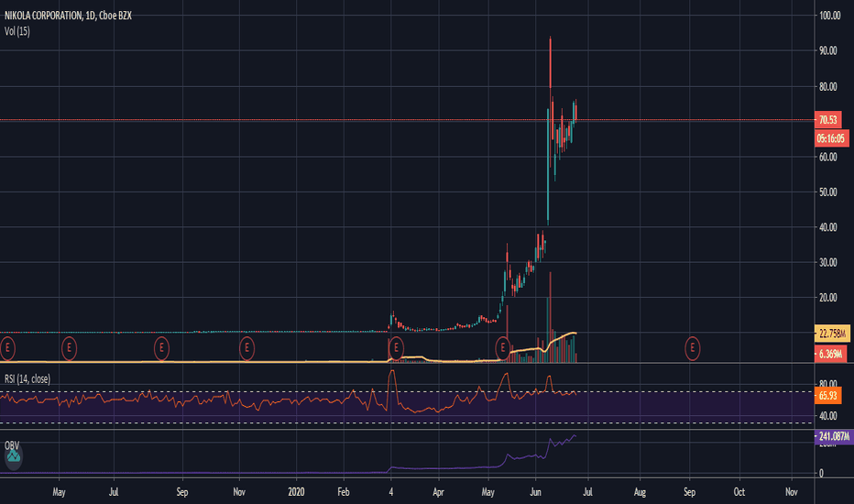Select the RSI (14, close) indicator label
The width and height of the screenshot is (854, 504).
pos(27,378)
